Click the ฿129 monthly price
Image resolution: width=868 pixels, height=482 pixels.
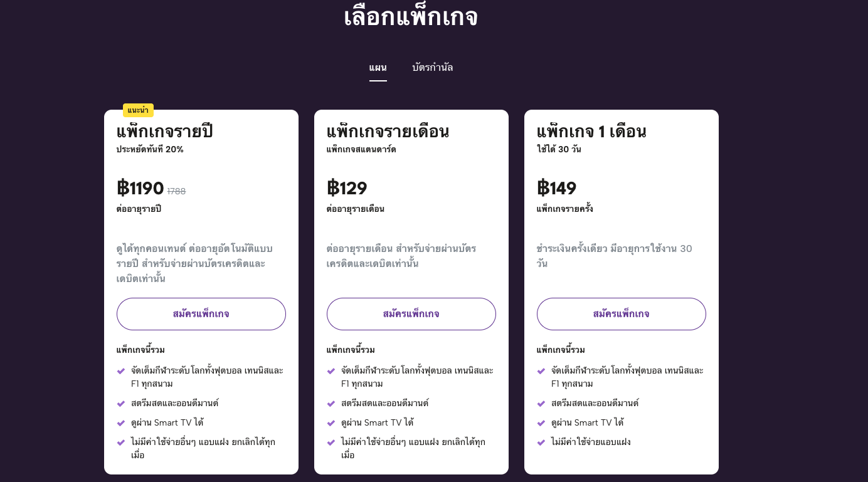(347, 188)
